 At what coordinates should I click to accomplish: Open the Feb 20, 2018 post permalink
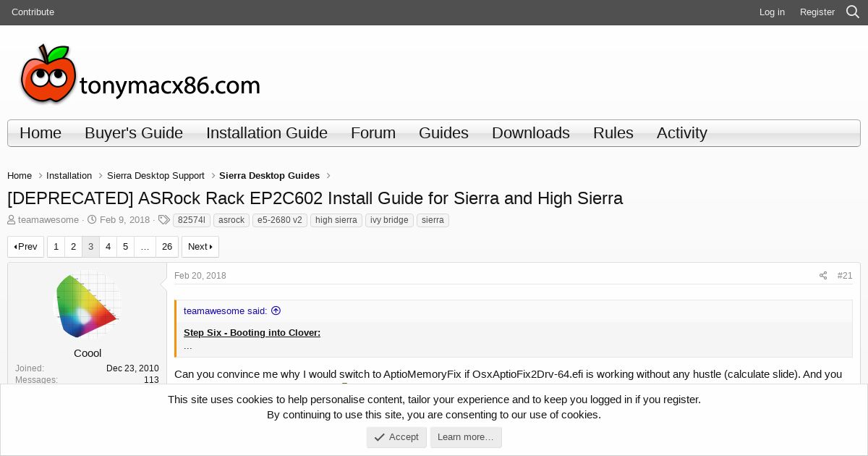coord(200,276)
